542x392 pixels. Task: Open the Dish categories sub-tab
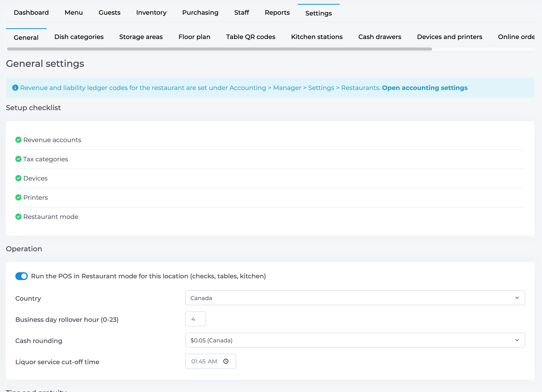click(x=79, y=37)
